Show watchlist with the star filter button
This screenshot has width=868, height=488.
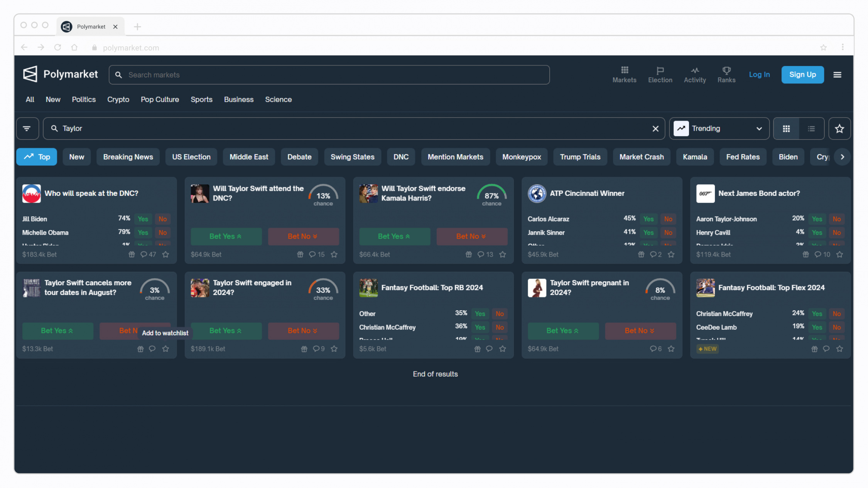pyautogui.click(x=839, y=129)
